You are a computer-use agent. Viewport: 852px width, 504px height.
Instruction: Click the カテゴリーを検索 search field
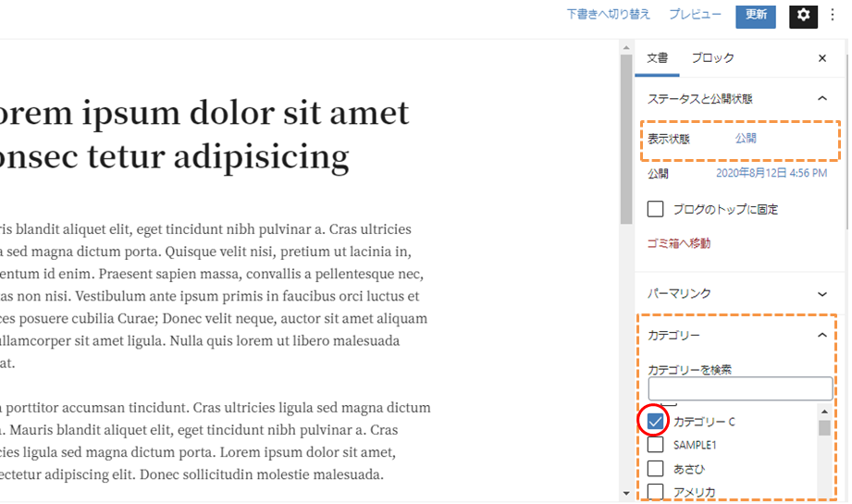point(740,388)
